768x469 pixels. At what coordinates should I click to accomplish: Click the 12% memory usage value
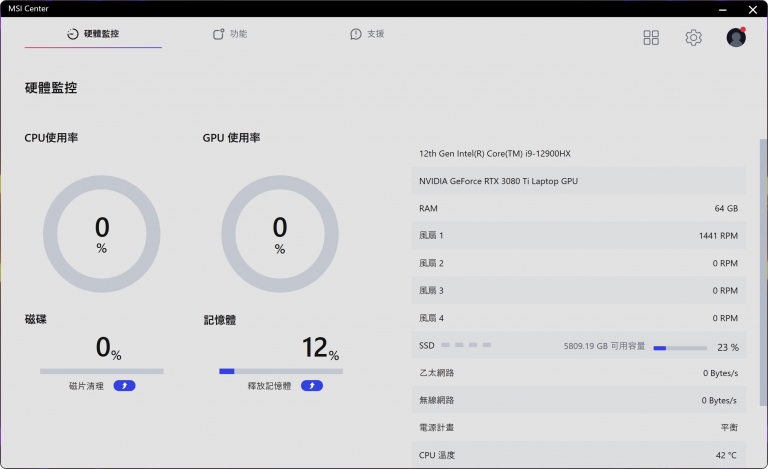pyautogui.click(x=320, y=348)
